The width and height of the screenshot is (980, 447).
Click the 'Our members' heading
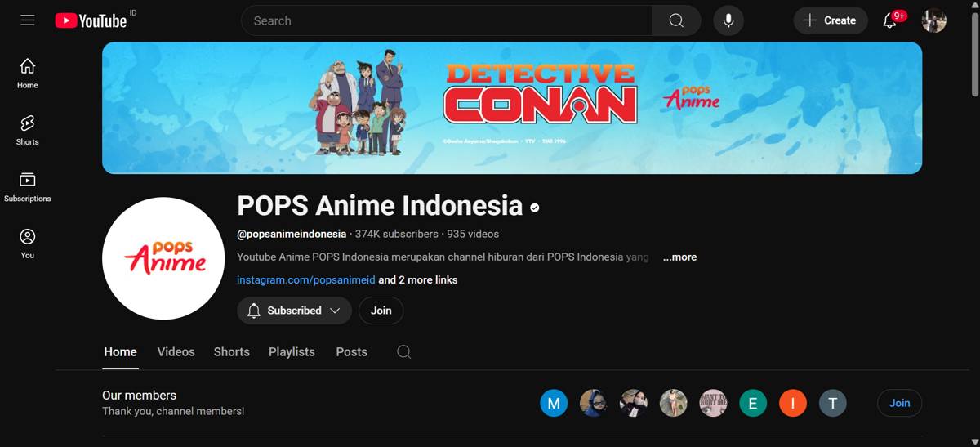tap(139, 395)
